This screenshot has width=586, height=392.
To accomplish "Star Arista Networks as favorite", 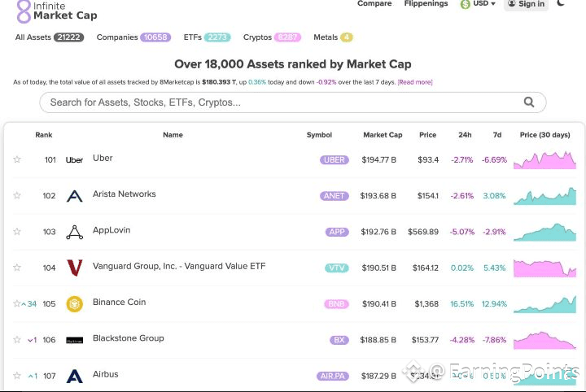I will click(x=17, y=195).
